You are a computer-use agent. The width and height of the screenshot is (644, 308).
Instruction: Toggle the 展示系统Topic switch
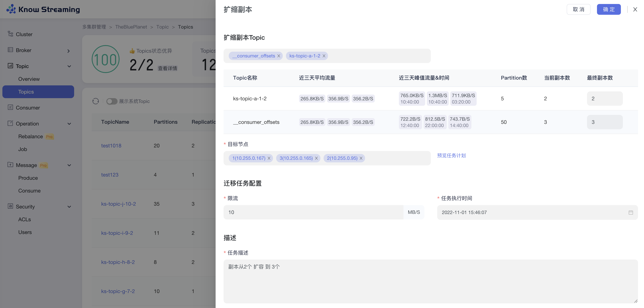(112, 101)
